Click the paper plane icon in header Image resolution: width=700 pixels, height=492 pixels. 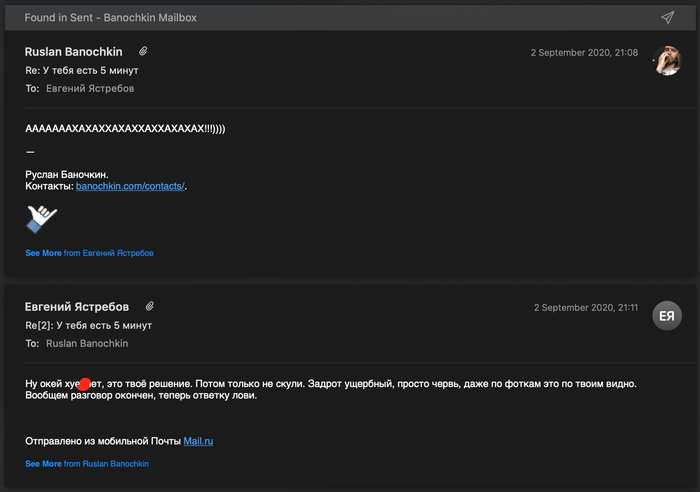pyautogui.click(x=667, y=18)
